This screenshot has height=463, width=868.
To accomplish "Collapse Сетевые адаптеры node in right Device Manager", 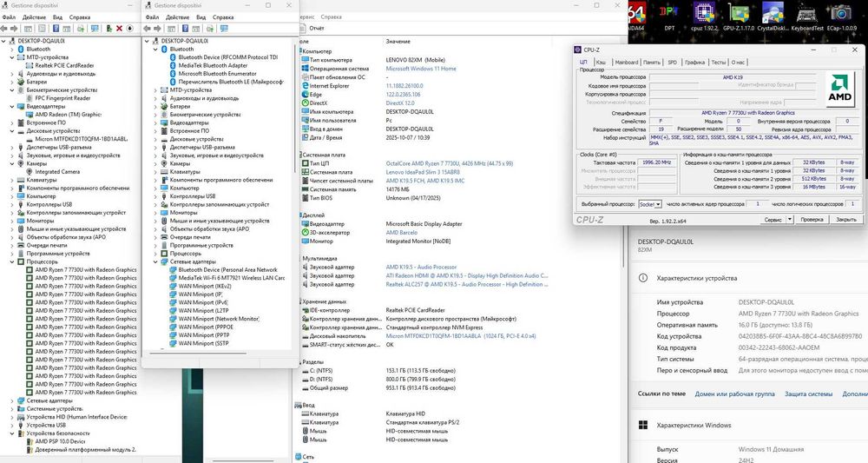I will (x=155, y=261).
